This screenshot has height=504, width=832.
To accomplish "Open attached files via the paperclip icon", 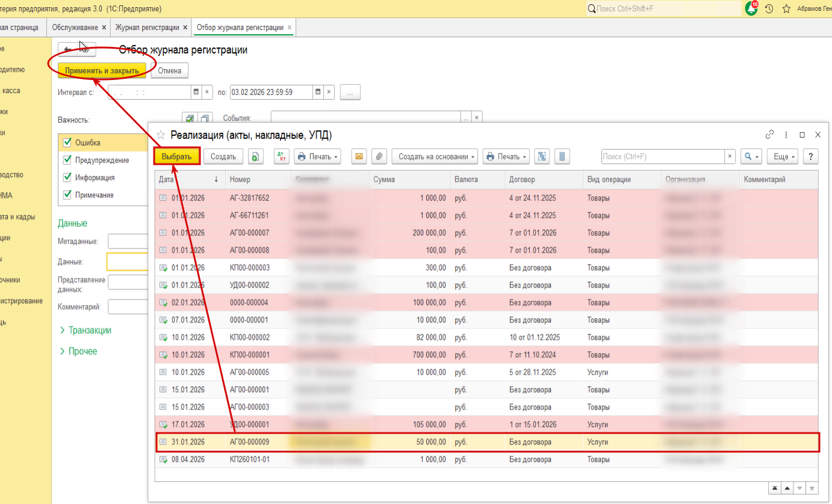I will coord(379,156).
